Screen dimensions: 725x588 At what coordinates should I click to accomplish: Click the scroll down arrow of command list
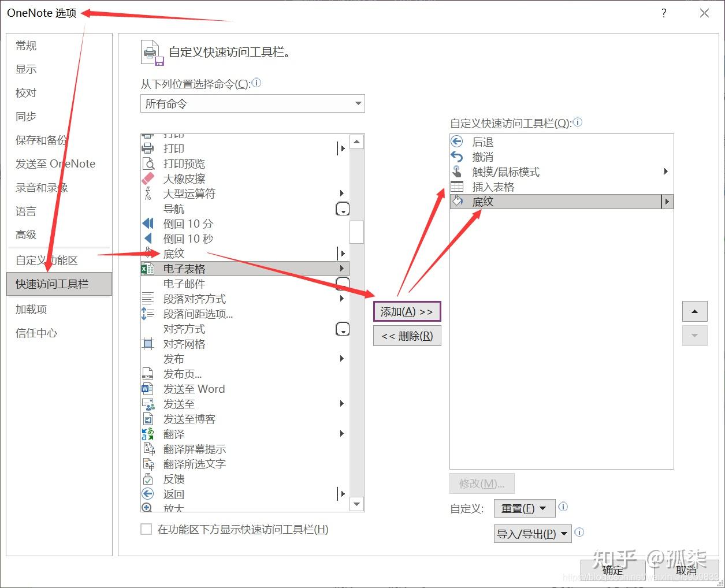click(x=357, y=504)
